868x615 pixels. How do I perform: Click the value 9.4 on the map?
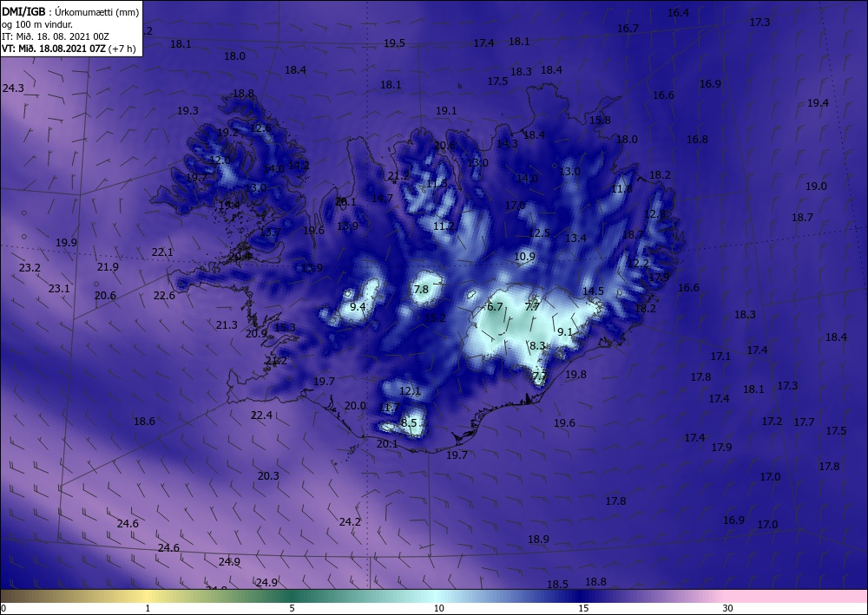pyautogui.click(x=358, y=306)
